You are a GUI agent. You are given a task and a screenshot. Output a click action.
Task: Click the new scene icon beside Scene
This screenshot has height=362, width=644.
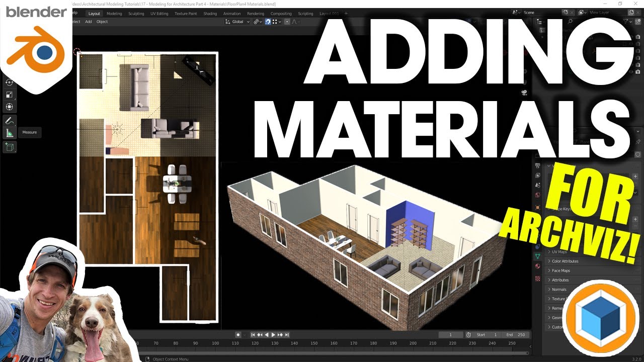point(565,12)
